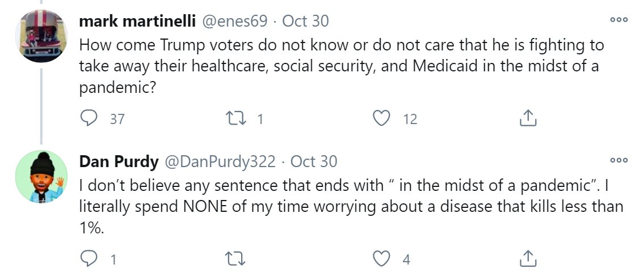Open the @DanPurdy322 handle
The height and width of the screenshot is (277, 644).
220,162
